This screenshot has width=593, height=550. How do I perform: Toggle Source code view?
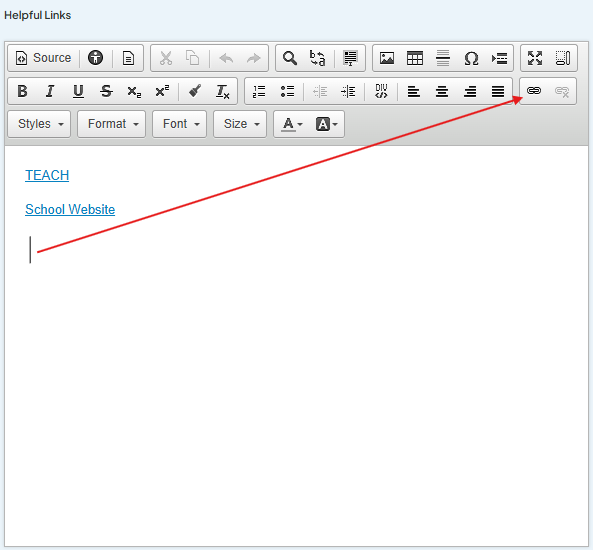click(43, 58)
